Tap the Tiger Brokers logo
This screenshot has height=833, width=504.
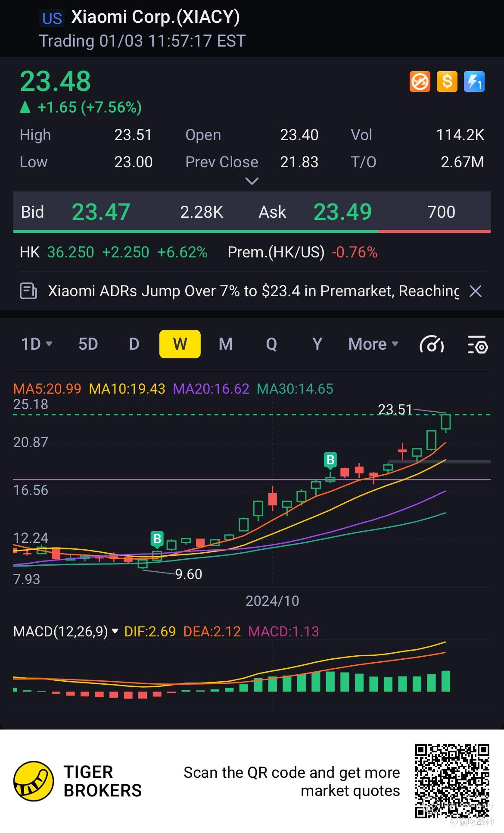click(x=34, y=781)
